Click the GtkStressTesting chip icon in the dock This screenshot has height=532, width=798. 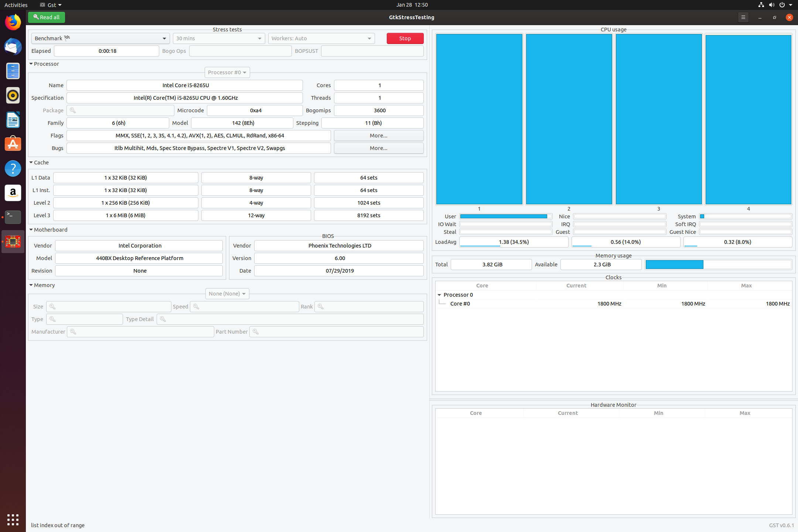pos(13,242)
